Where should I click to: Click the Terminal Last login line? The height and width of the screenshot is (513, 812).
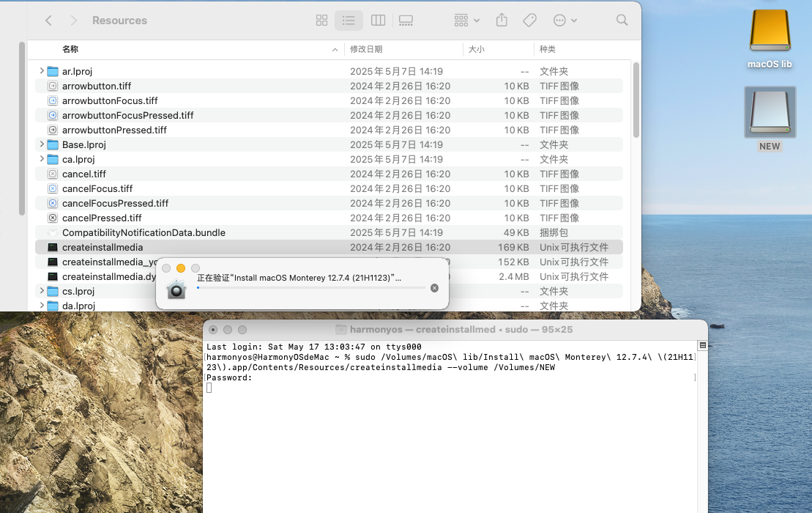tap(314, 347)
